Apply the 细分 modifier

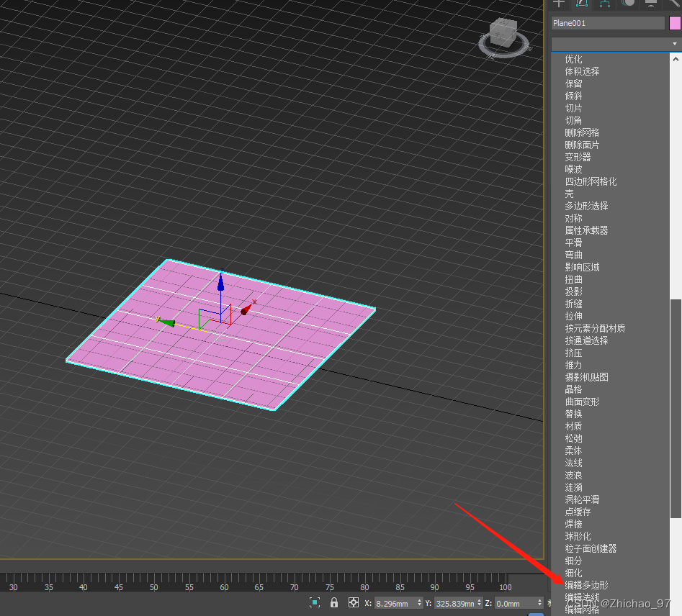pyautogui.click(x=573, y=561)
